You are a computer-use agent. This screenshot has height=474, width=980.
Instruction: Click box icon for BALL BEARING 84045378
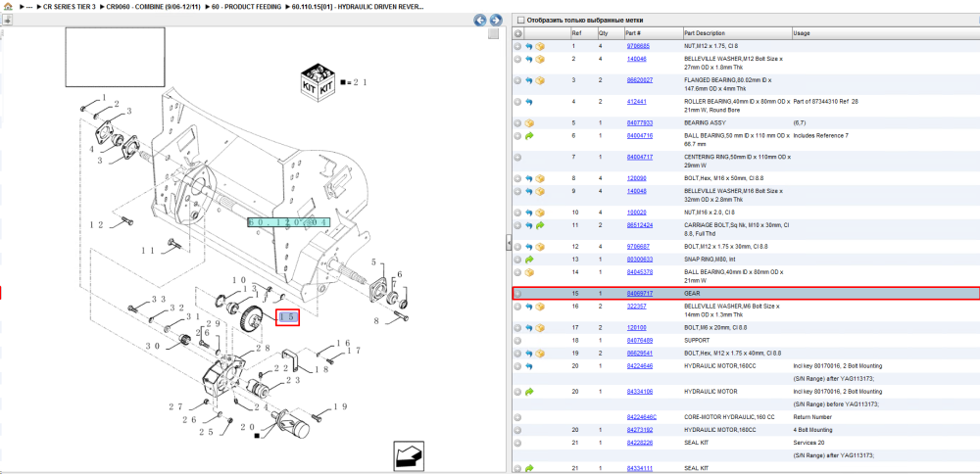pyautogui.click(x=529, y=272)
